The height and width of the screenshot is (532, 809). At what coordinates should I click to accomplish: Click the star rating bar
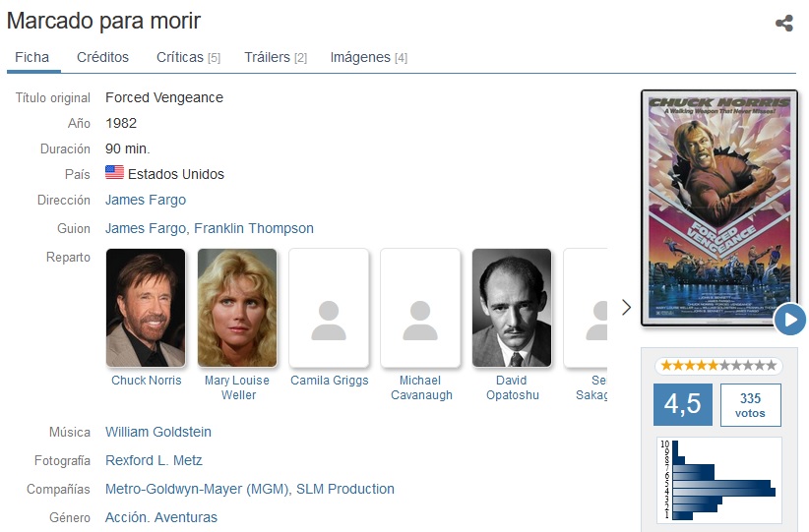tap(718, 366)
